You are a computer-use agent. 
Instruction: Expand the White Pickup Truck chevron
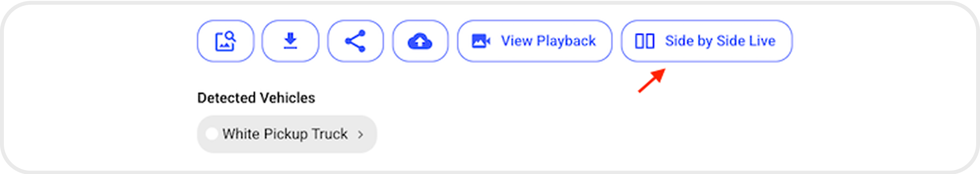[x=360, y=134]
